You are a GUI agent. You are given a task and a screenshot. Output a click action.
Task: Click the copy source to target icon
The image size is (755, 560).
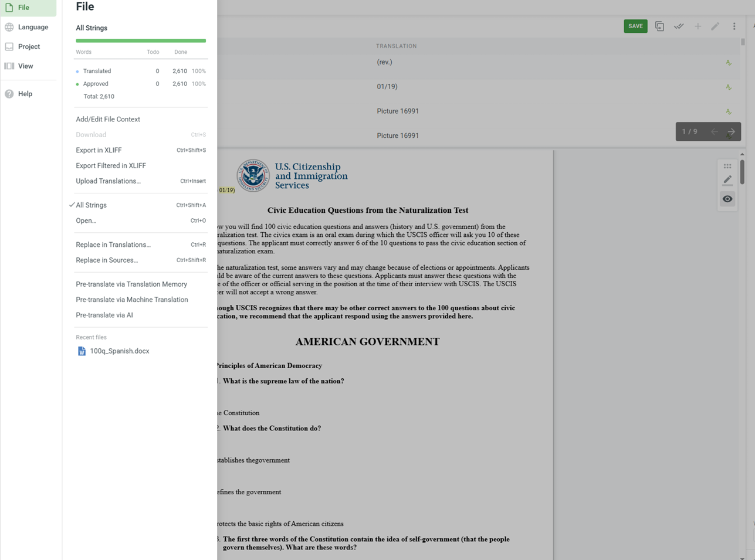(x=659, y=26)
